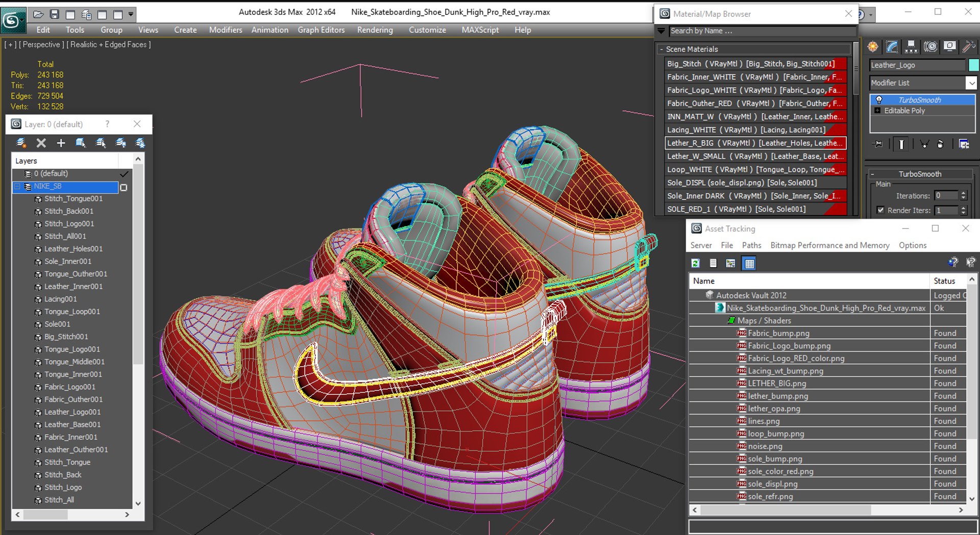Click the Status column header in Asset Tracking
This screenshot has height=535, width=980.
[948, 281]
